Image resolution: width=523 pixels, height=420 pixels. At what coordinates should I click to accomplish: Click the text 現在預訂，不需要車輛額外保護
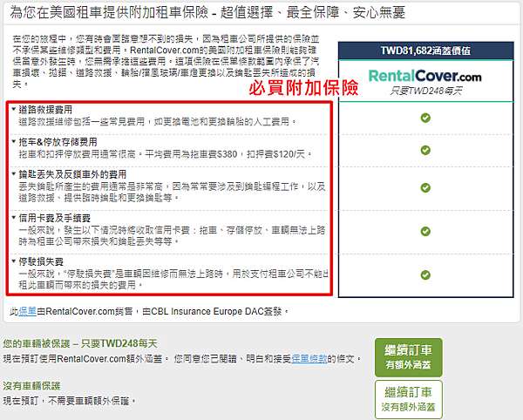pyautogui.click(x=70, y=401)
